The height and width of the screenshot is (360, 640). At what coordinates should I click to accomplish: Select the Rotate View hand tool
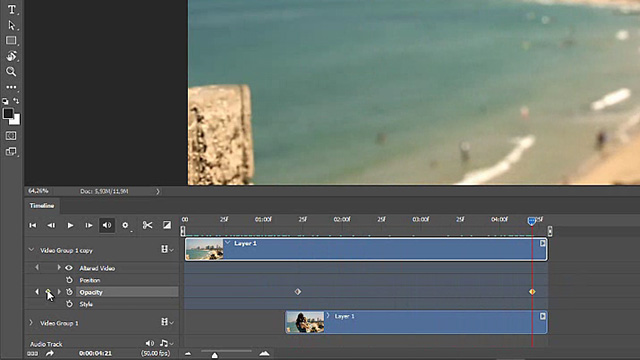coord(11,56)
